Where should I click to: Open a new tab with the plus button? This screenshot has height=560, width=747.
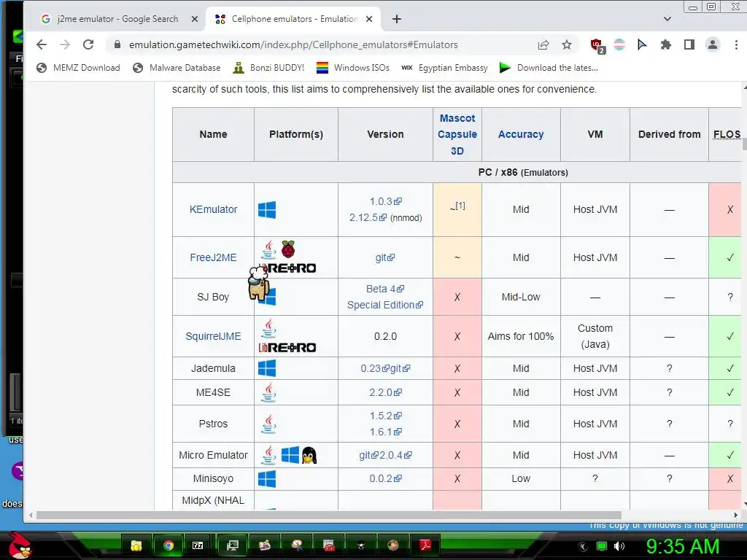click(396, 19)
